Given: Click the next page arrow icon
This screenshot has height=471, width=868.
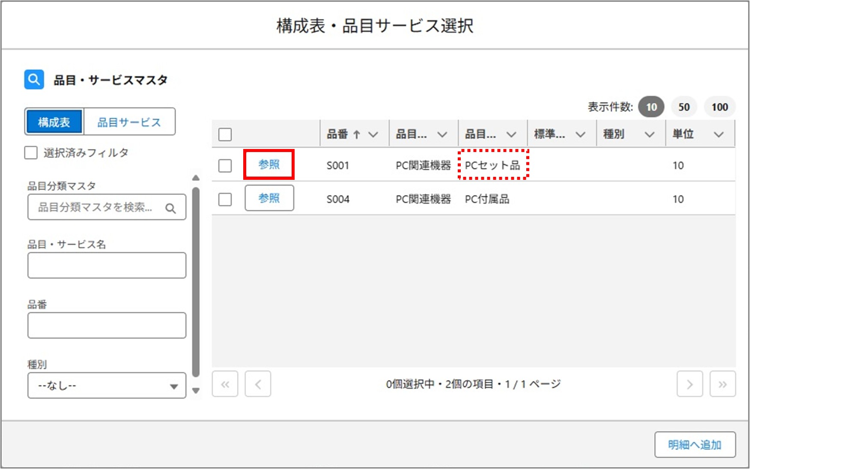Looking at the screenshot, I should pos(689,384).
